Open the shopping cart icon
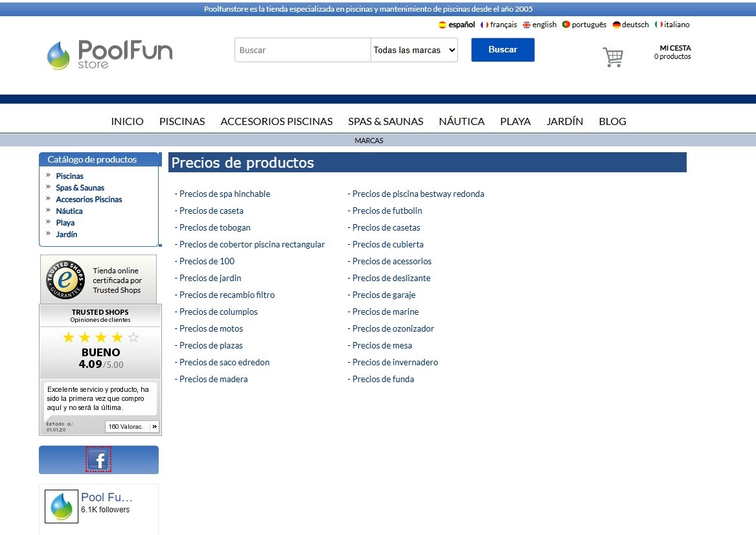This screenshot has height=535, width=756. (x=612, y=57)
